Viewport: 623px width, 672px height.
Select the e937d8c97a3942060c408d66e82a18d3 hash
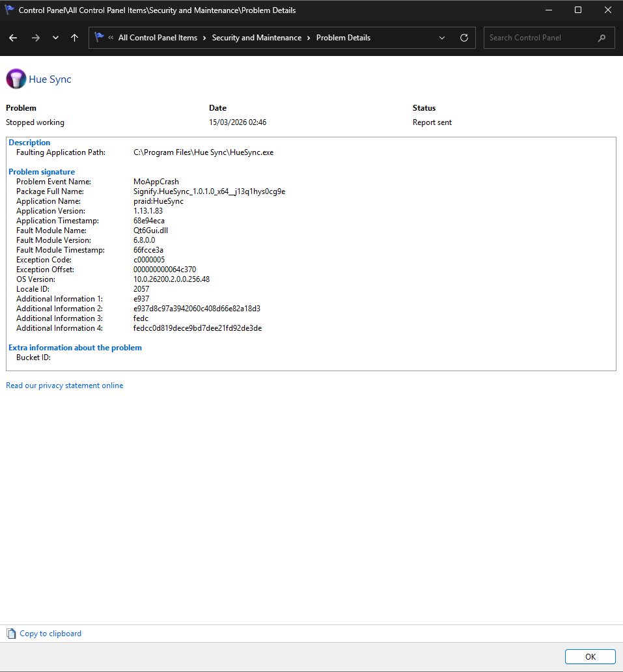pos(197,309)
